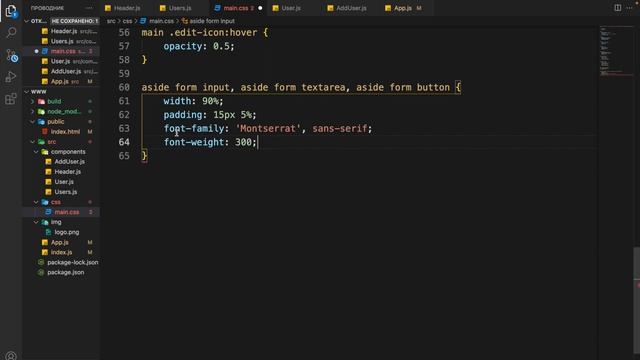640x360 pixels.
Task: Open App.js in src folder tree
Action: (x=61, y=242)
